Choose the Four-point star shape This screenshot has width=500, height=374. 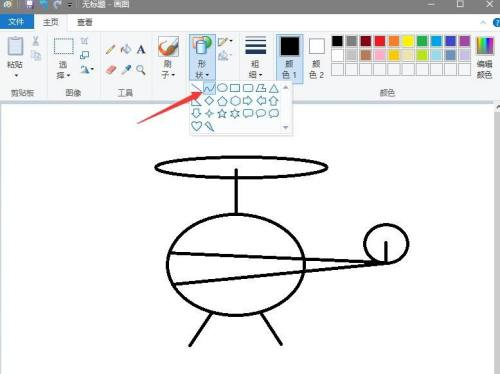click(x=209, y=113)
